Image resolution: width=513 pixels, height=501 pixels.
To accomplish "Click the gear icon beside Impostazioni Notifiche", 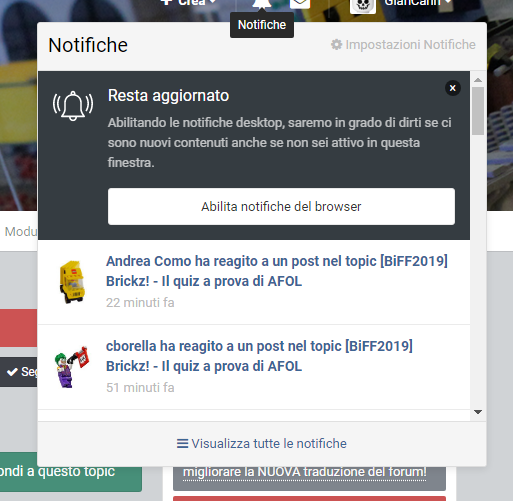I will tap(336, 45).
